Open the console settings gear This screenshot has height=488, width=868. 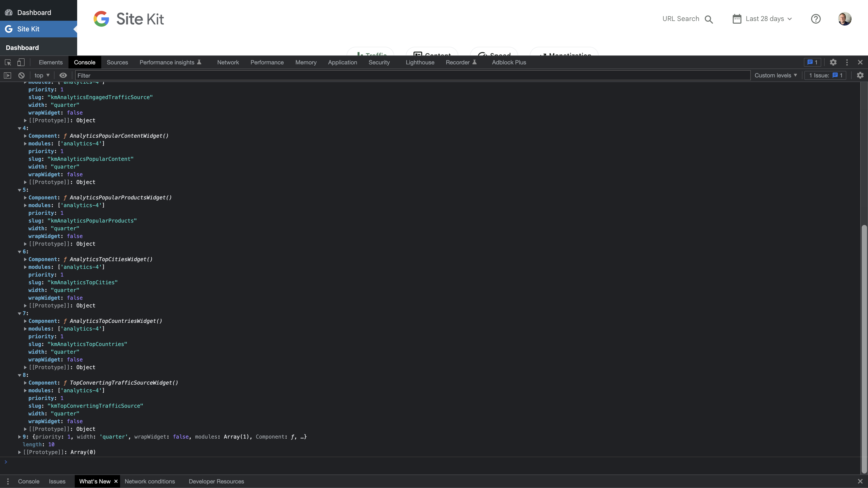tap(860, 75)
